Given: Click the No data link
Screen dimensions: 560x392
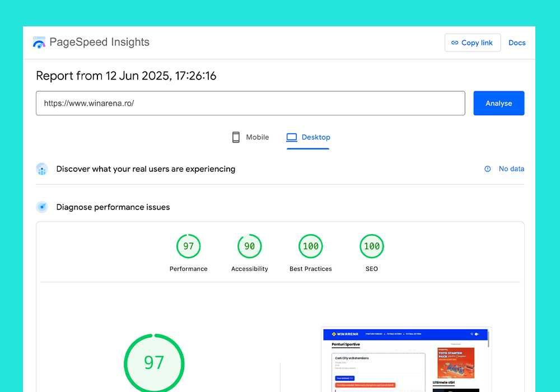Looking at the screenshot, I should coord(511,169).
